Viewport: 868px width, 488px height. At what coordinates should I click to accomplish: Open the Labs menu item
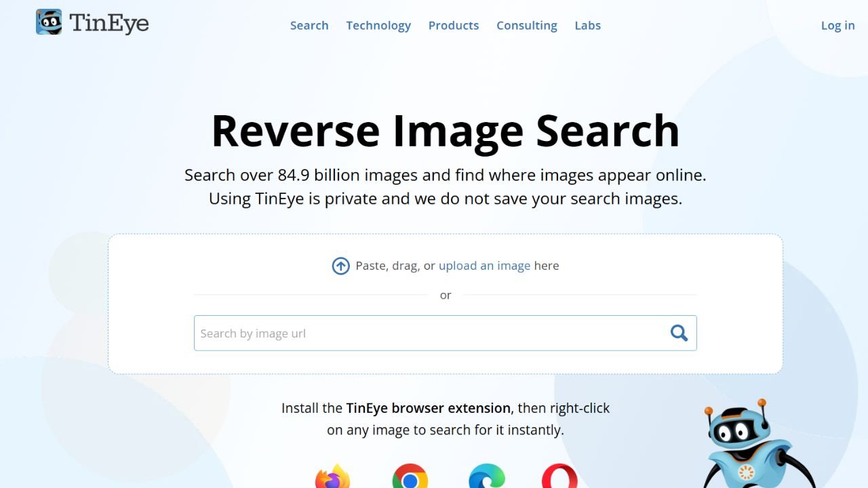(x=588, y=25)
